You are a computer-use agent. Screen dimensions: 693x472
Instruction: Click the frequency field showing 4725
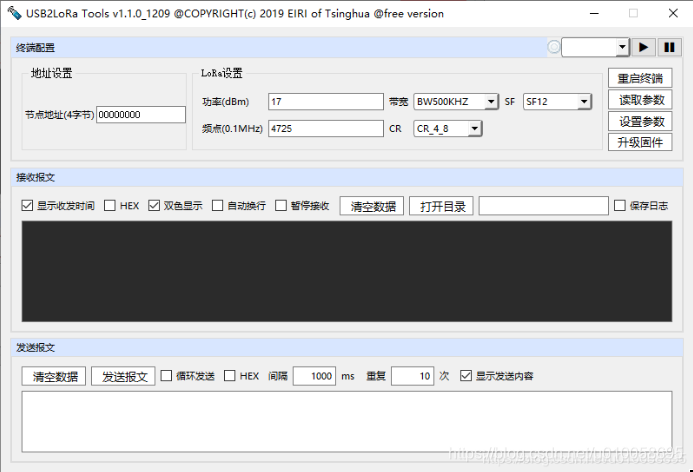[x=326, y=129]
